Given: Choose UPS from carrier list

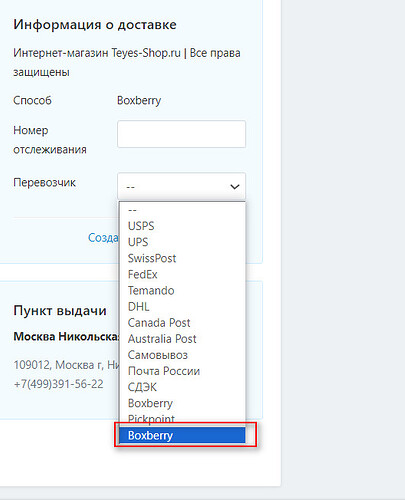Looking at the screenshot, I should pos(182,242).
